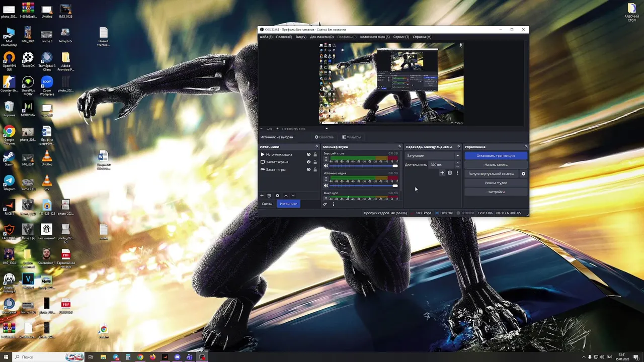
Task: Open the Файл menu
Action: pos(266,37)
